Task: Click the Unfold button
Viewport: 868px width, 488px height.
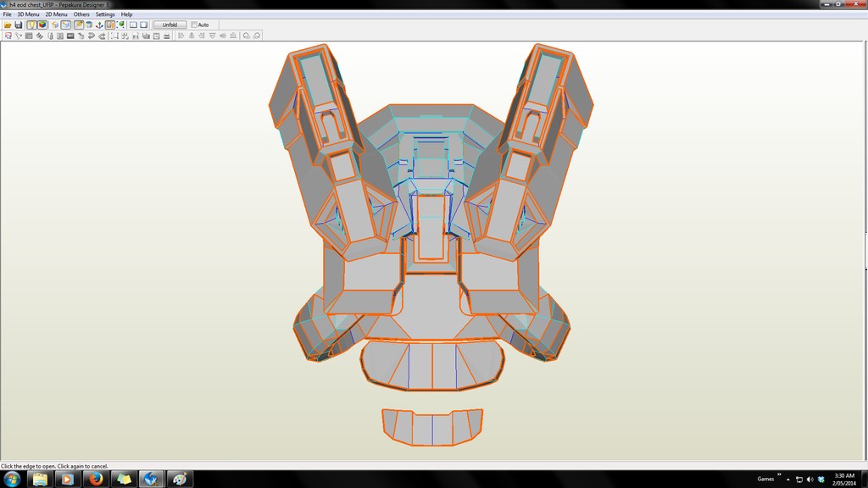Action: (170, 25)
